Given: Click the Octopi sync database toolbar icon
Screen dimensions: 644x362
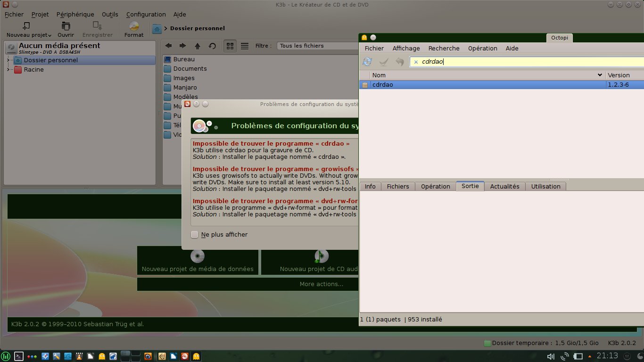Looking at the screenshot, I should [x=367, y=62].
